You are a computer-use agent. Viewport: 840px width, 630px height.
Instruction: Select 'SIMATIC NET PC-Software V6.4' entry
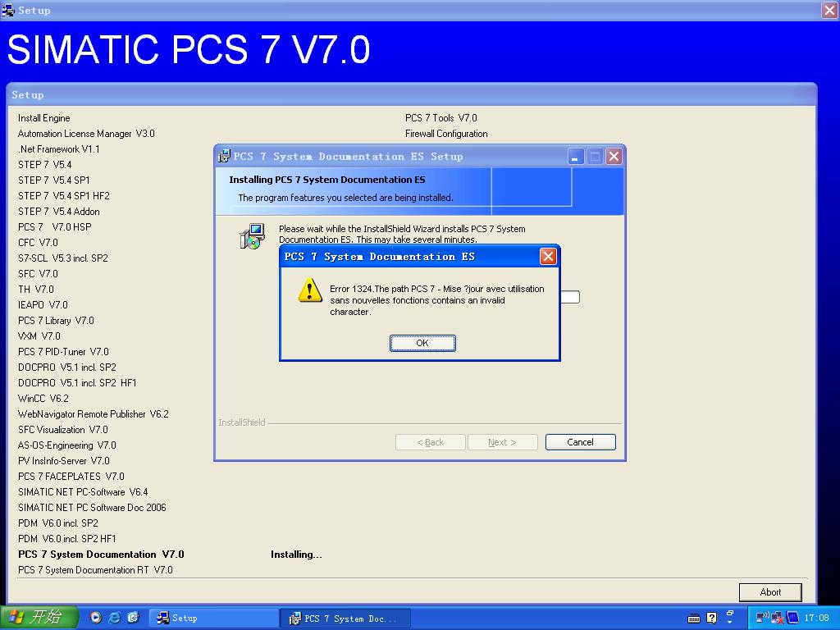[x=83, y=492]
